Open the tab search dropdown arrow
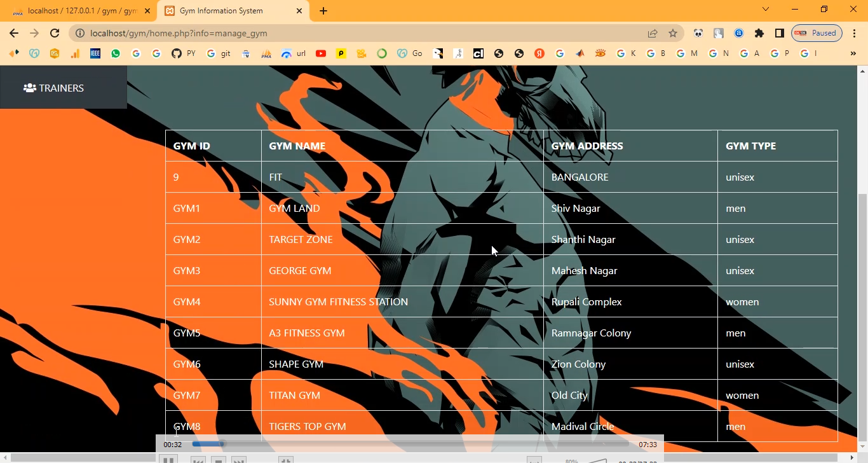Screen dimensions: 868x463 click(766, 10)
